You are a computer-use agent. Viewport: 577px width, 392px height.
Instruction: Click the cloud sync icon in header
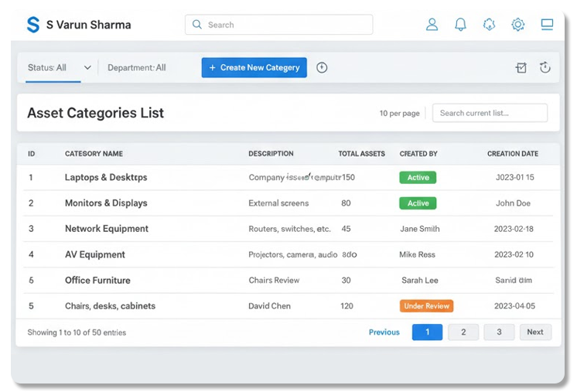click(489, 25)
